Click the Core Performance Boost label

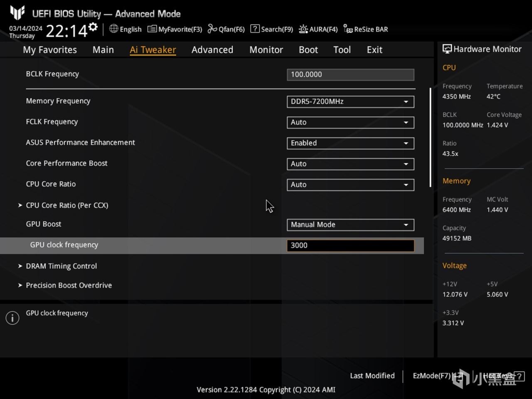pos(66,163)
